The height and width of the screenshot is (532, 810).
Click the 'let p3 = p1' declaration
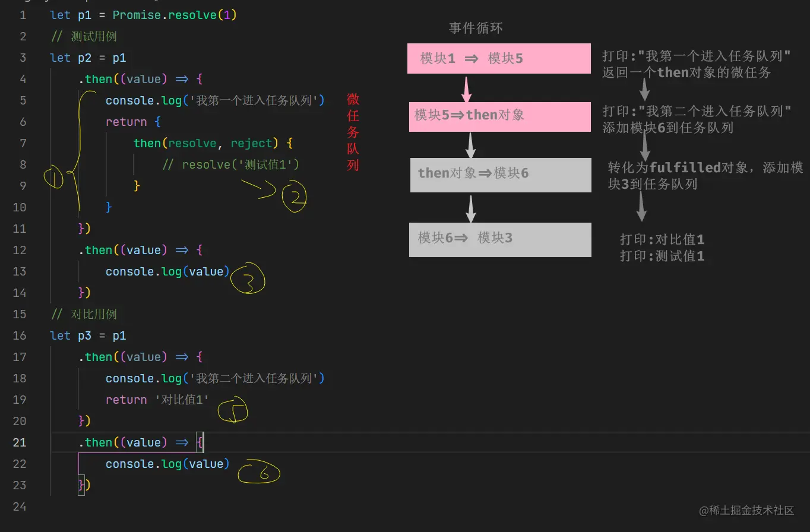tap(88, 335)
